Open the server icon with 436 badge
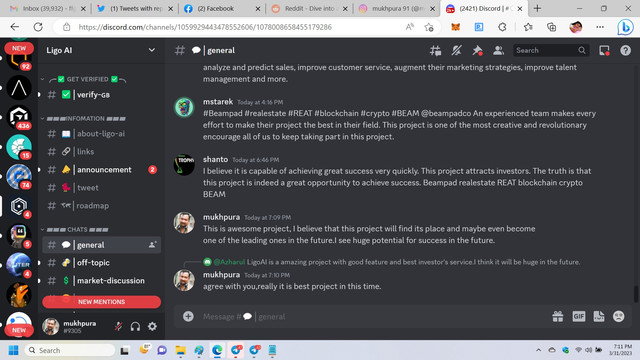 pyautogui.click(x=19, y=117)
